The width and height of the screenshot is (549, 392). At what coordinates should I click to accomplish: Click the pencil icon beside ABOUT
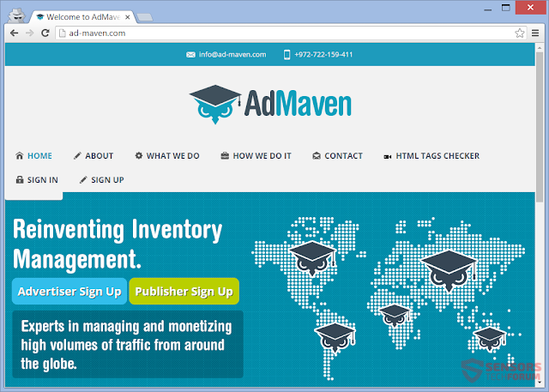pyautogui.click(x=77, y=156)
